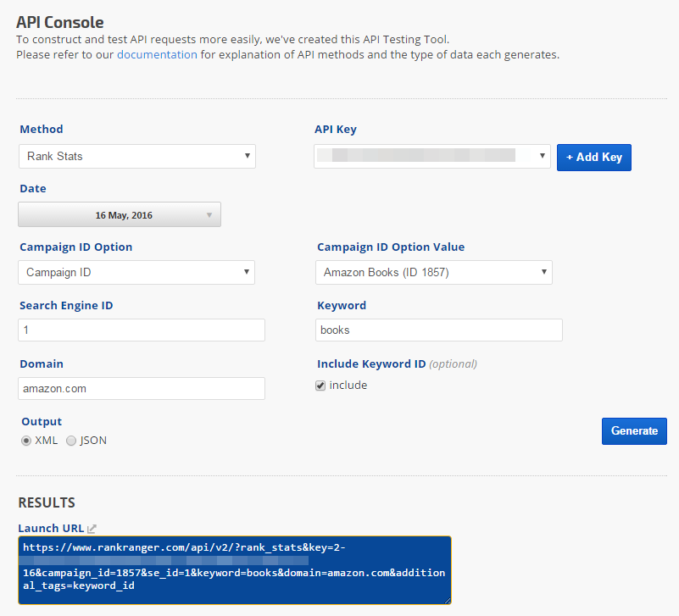Expand the Campaign ID Option dropdown
679x616 pixels.
click(x=136, y=272)
